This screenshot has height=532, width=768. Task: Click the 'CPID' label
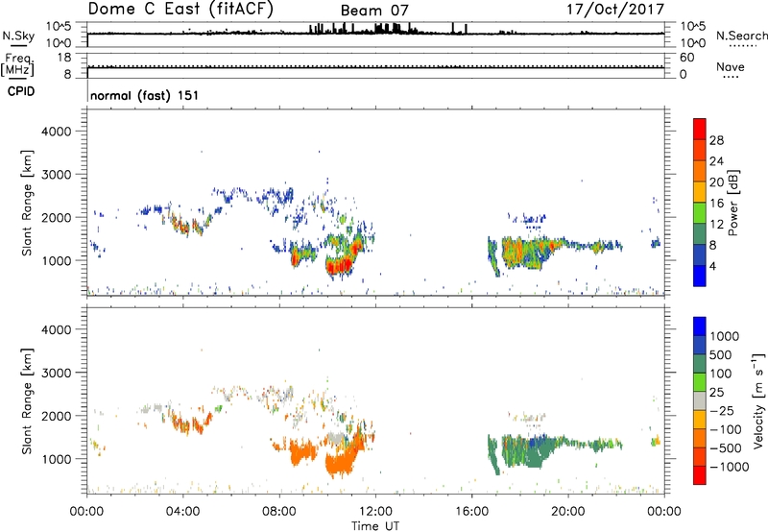point(21,91)
